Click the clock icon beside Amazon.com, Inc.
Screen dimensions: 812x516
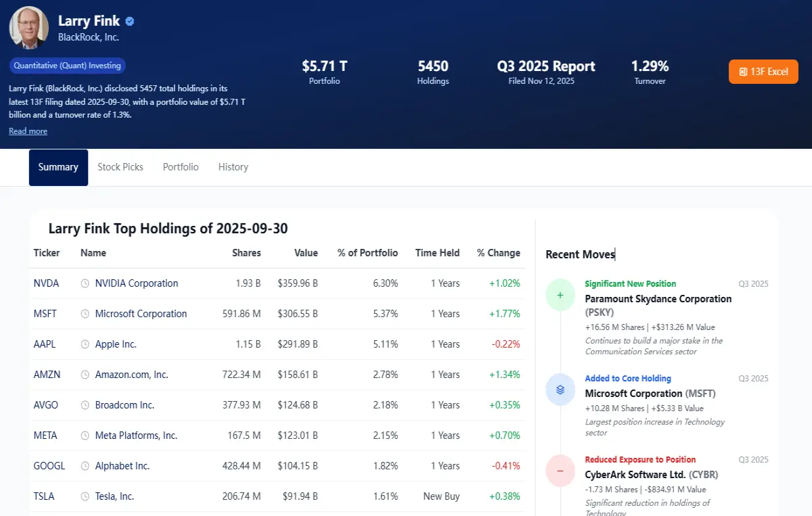point(85,375)
